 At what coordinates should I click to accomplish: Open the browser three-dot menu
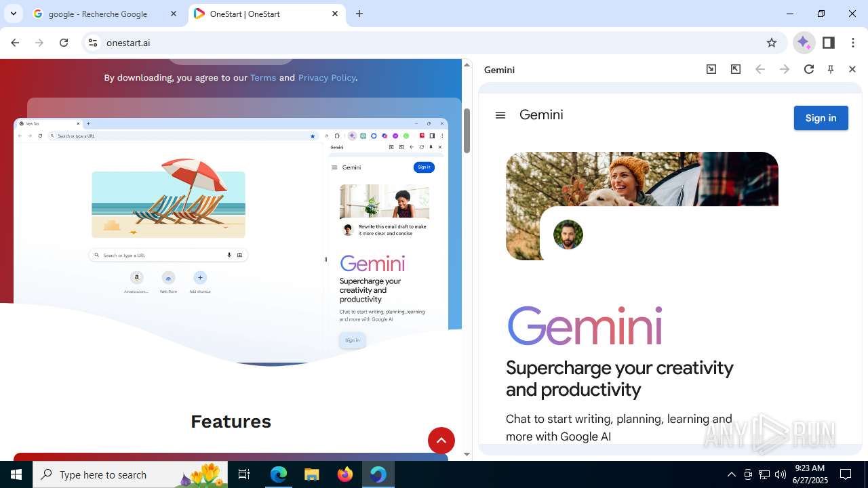[853, 43]
